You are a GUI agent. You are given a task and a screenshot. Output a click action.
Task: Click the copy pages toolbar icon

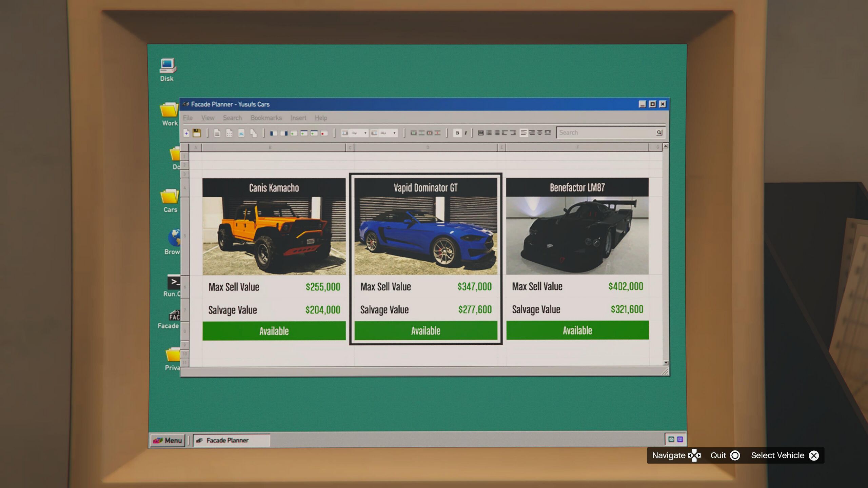coord(253,133)
